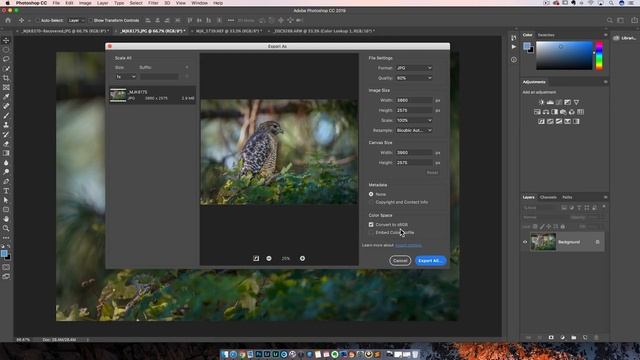The height and width of the screenshot is (360, 640).
Task: Open the 1x size dropdown in Scale All
Action: click(125, 77)
